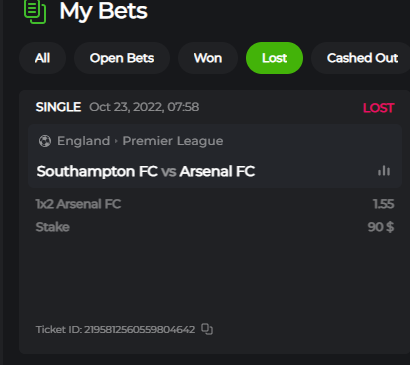
Task: Select the Ticket ID number text
Action: pyautogui.click(x=139, y=330)
